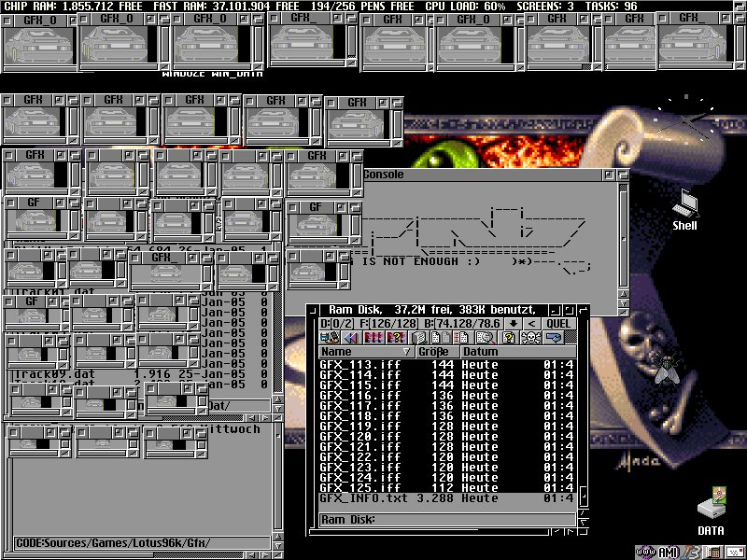This screenshot has width=747, height=560.
Task: Select file GFX_125.iff
Action: [447, 487]
